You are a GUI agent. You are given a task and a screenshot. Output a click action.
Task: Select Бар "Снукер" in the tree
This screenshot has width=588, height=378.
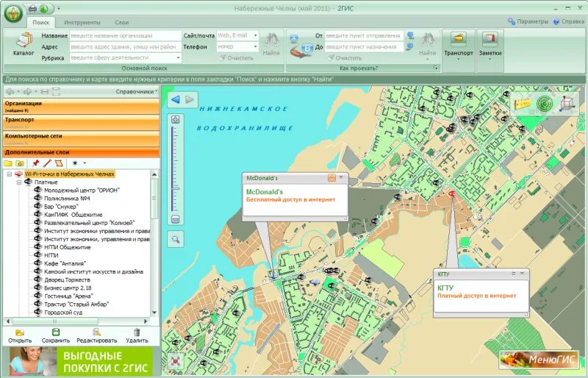(x=61, y=207)
